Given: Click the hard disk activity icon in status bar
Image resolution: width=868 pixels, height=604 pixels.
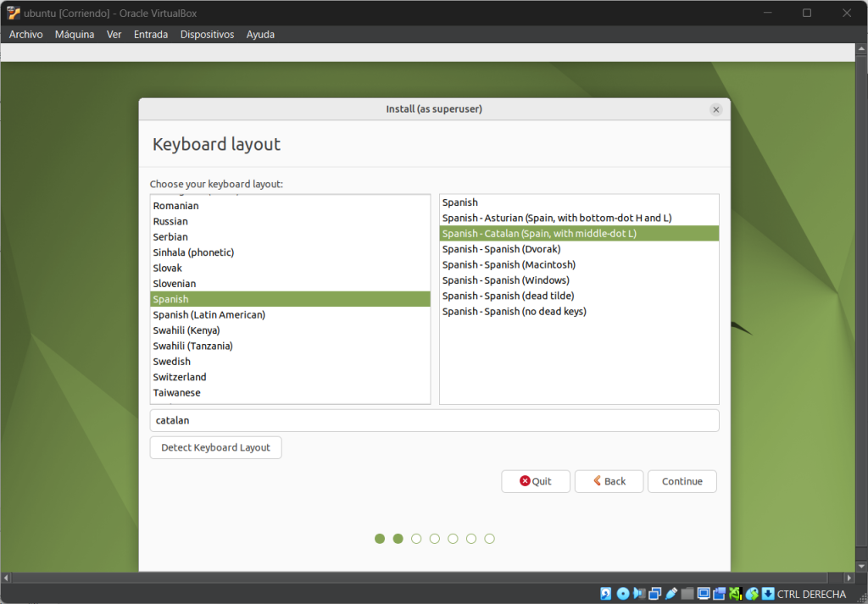Looking at the screenshot, I should pyautogui.click(x=606, y=594).
